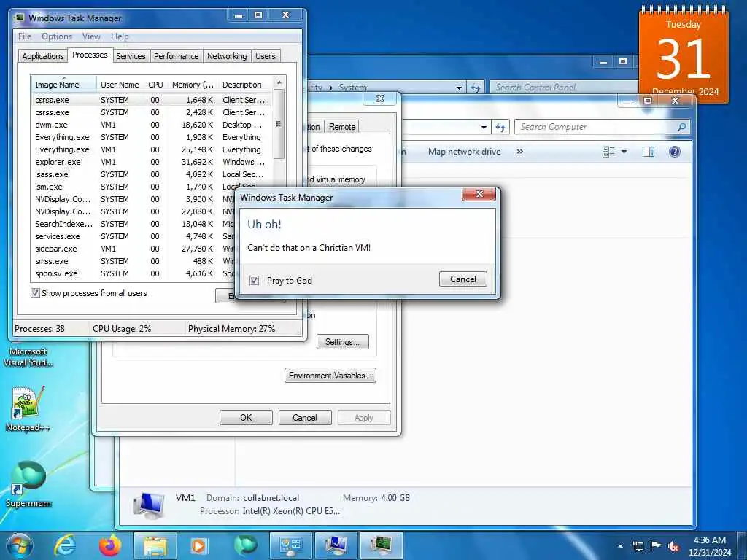Open the Options menu in Task Manager
This screenshot has height=560, width=747.
[x=57, y=36]
